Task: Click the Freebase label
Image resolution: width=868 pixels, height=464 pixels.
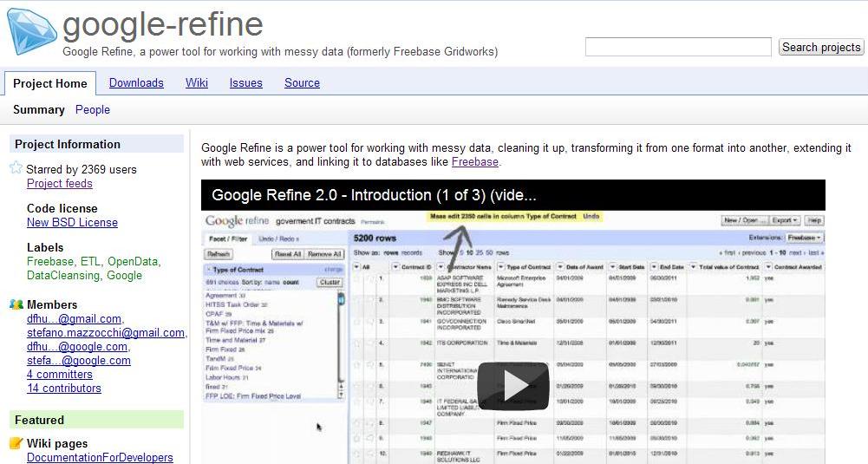Action: point(49,261)
